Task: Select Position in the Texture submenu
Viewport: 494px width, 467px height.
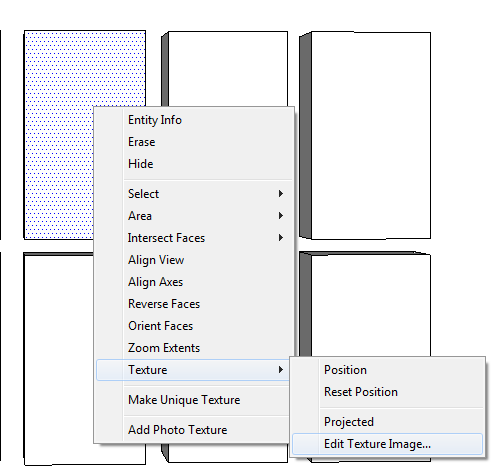Action: [387, 370]
